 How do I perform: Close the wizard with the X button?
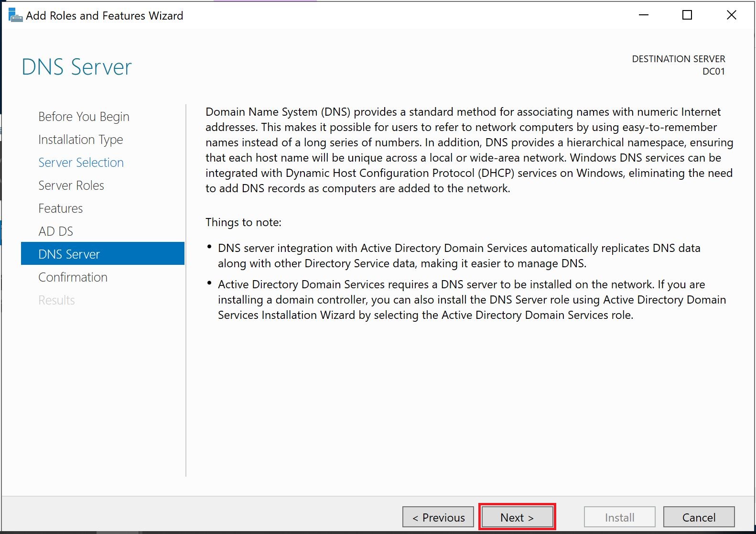click(731, 15)
